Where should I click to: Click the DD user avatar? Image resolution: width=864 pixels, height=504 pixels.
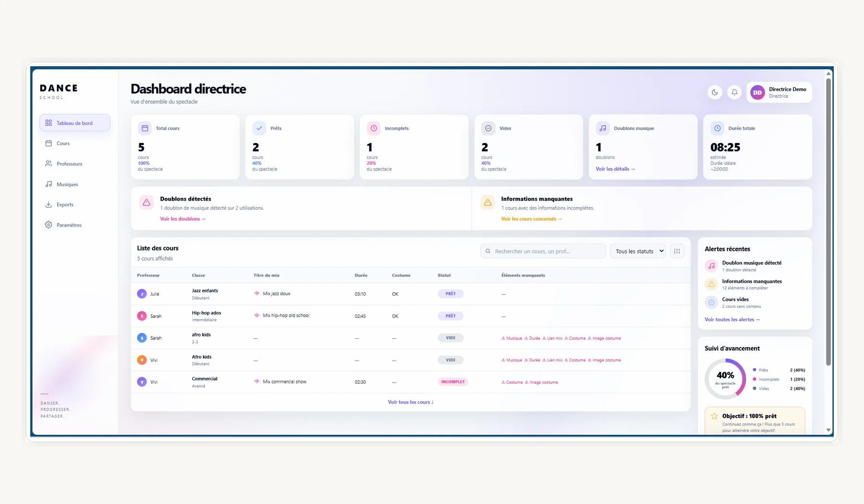tap(757, 93)
